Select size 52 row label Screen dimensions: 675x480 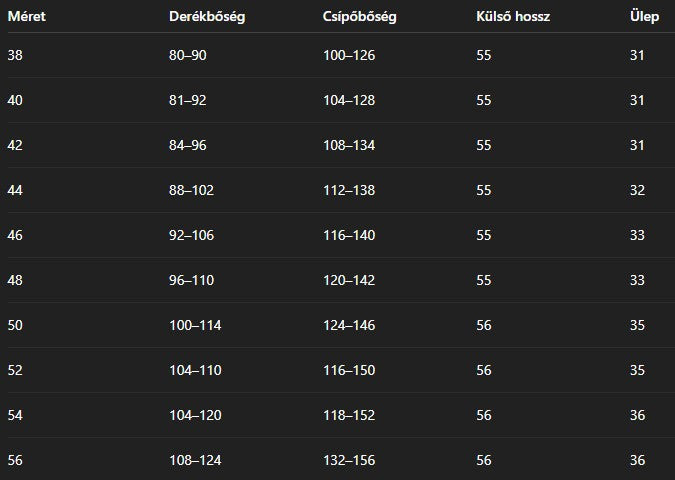[x=15, y=370]
